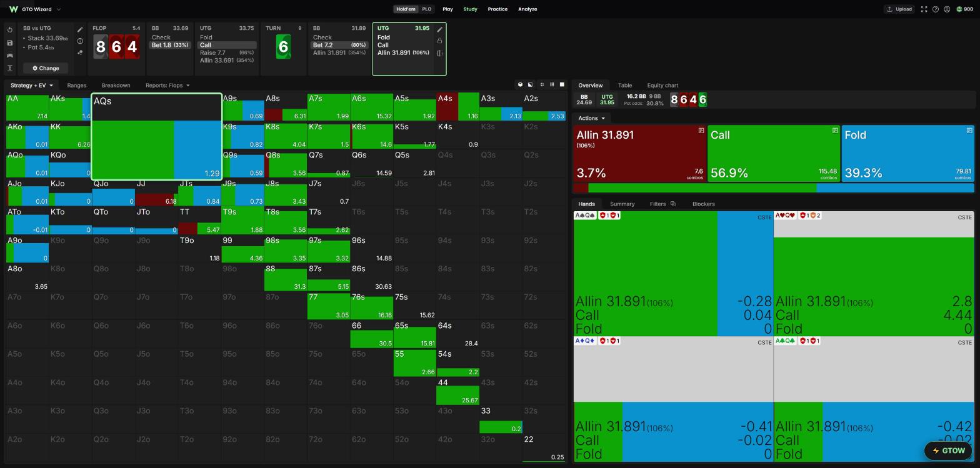
Task: Click the nodes icon below the info icon
Action: point(80,52)
